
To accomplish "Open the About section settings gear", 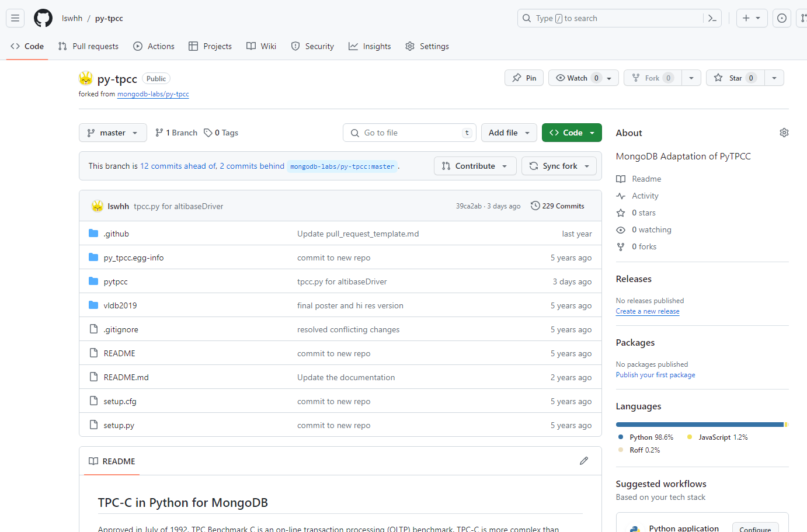I will coord(784,133).
